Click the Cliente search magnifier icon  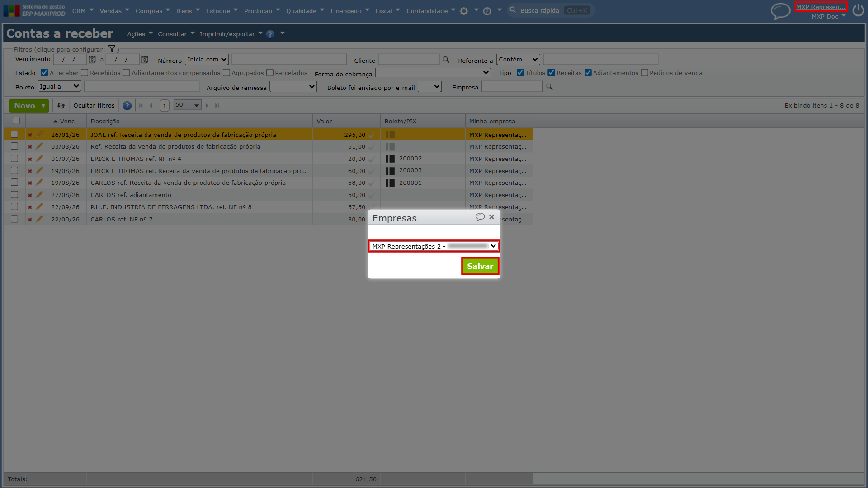click(x=446, y=60)
